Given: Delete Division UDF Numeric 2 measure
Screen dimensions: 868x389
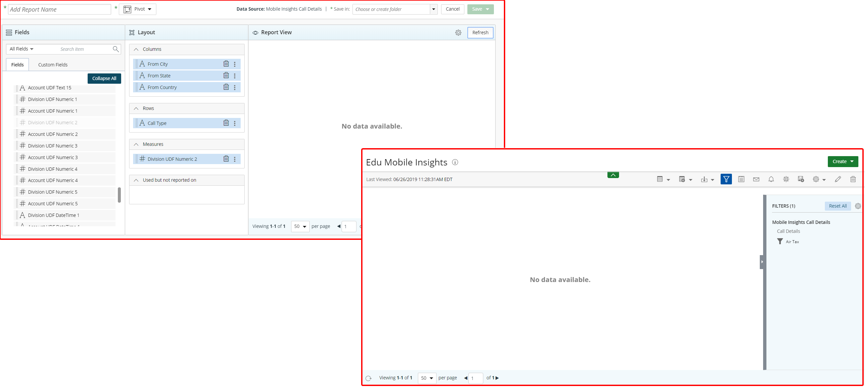Looking at the screenshot, I should point(226,159).
